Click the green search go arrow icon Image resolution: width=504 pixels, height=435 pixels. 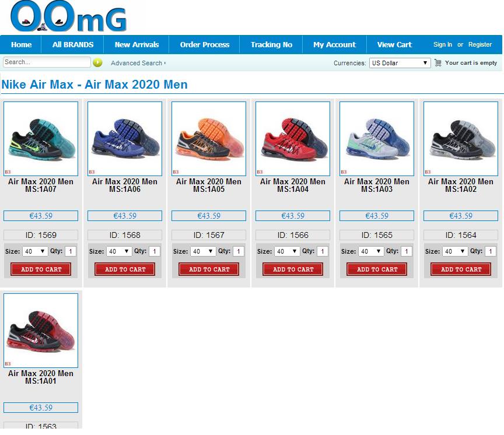[x=97, y=62]
